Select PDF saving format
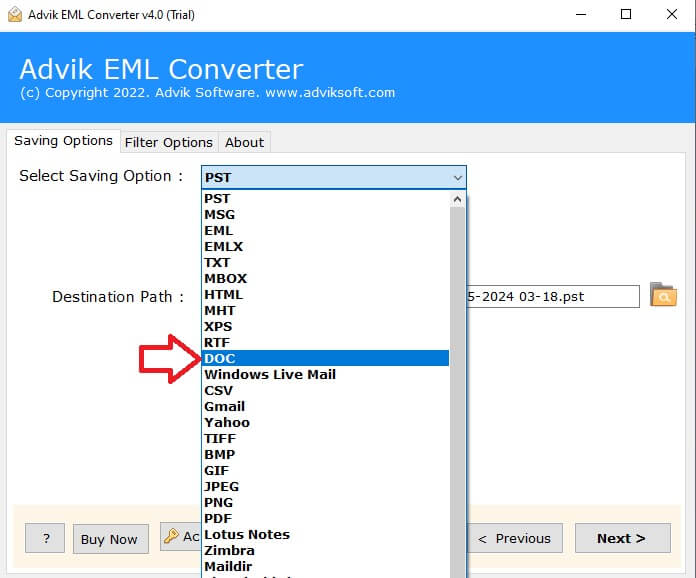 coord(325,518)
